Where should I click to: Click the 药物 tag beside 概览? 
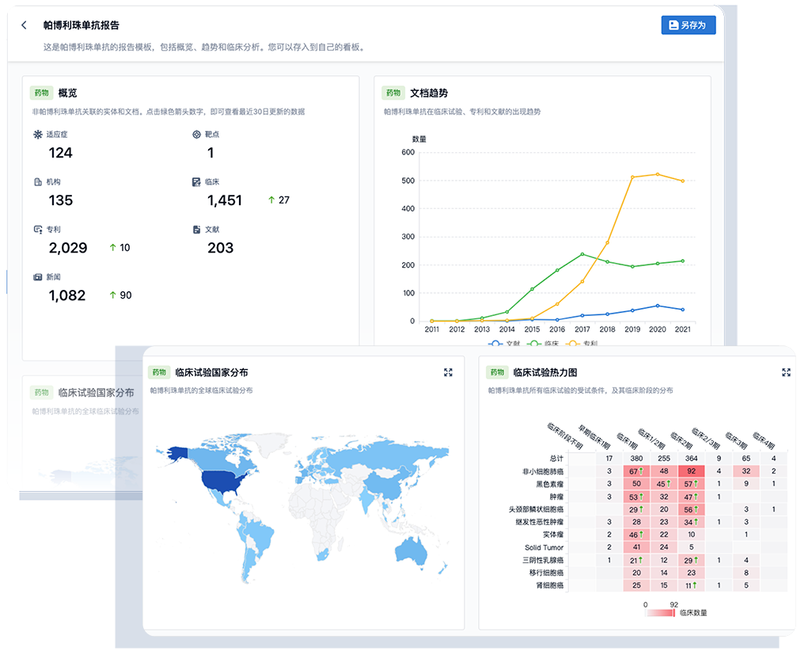click(40, 93)
